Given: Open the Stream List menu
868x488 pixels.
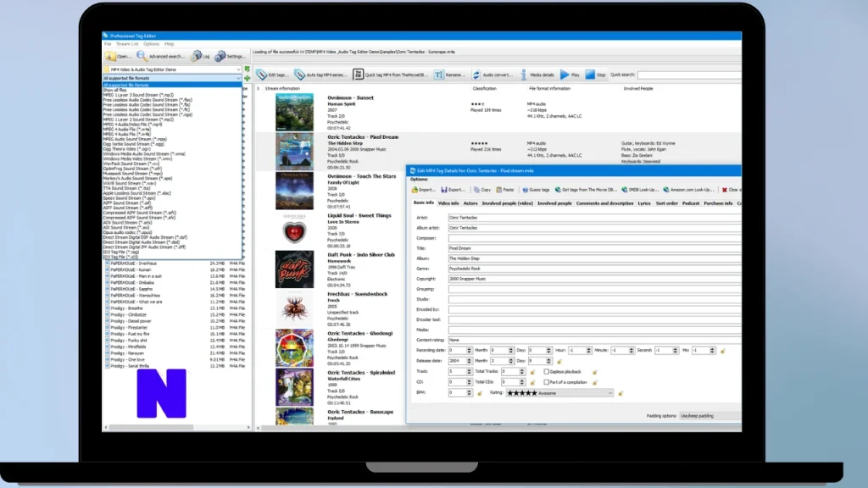Looking at the screenshot, I should point(127,44).
